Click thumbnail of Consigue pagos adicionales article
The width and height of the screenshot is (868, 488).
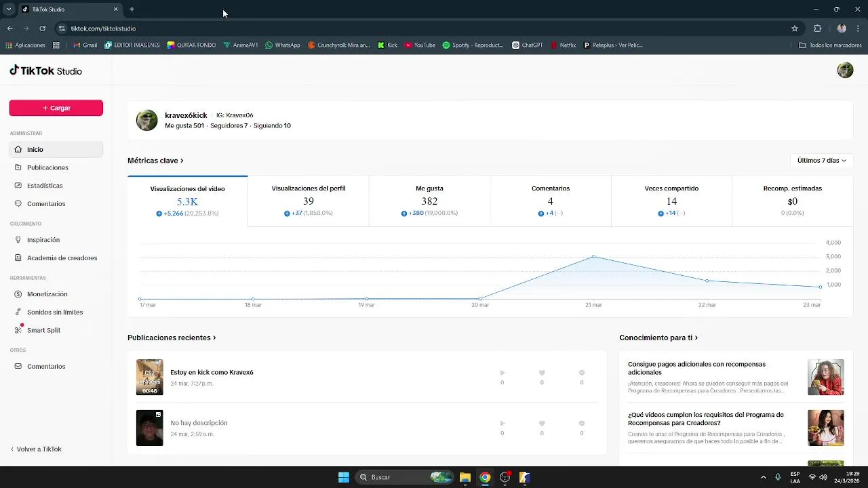(826, 377)
